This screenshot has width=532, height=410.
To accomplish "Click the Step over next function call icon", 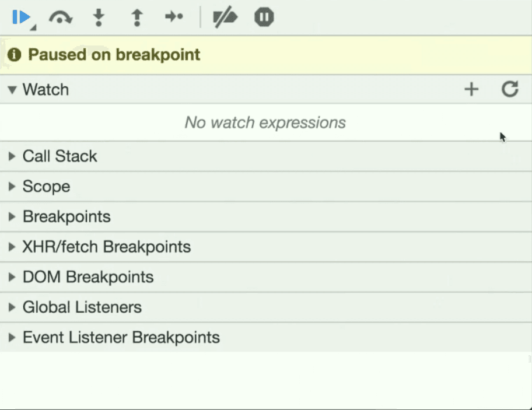I will point(61,17).
